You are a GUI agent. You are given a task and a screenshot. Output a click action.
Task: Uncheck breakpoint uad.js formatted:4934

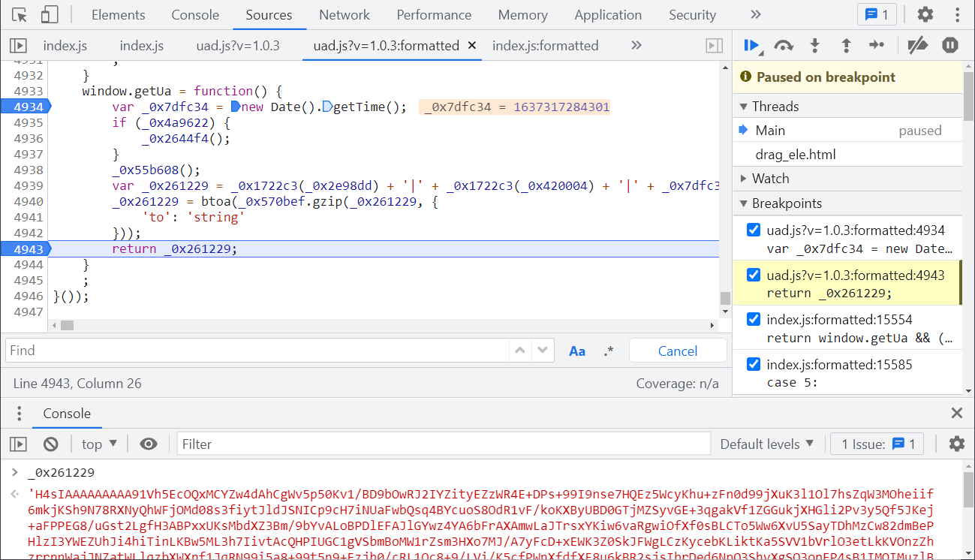pos(754,230)
